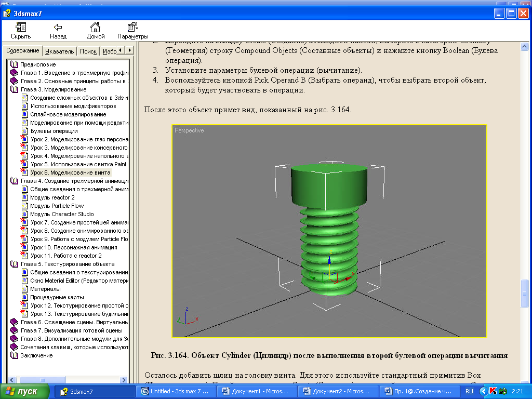Click the RU language indicator
532x399 pixels.
pos(469,391)
